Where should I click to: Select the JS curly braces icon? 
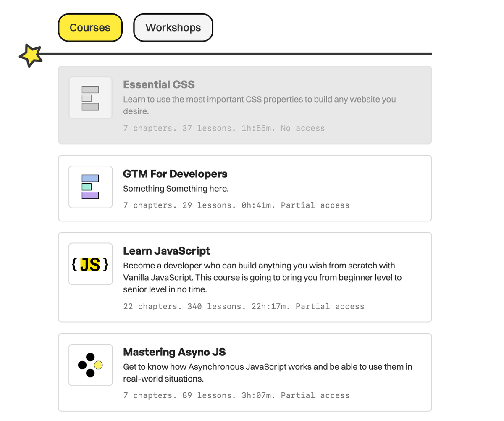coord(90,264)
